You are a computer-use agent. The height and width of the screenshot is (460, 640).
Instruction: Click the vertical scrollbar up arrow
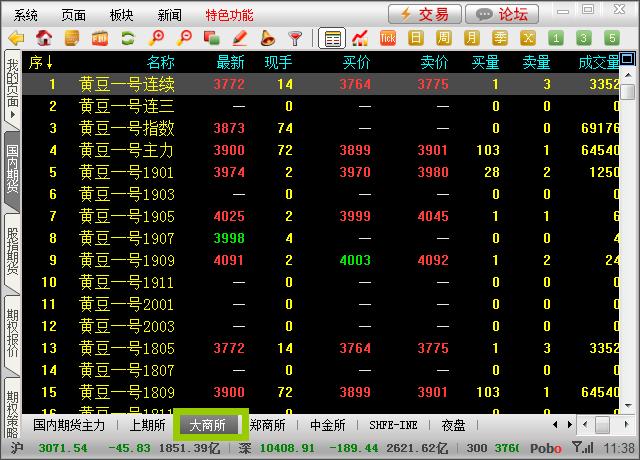(x=628, y=76)
